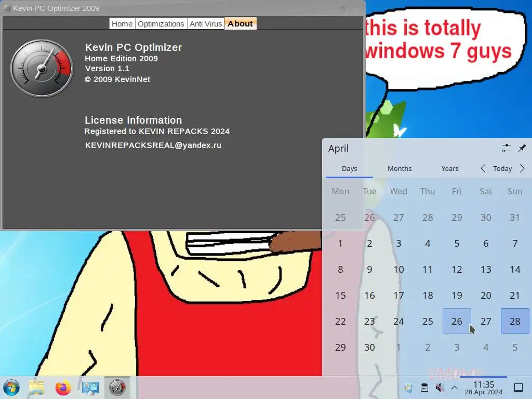Open the file manager from taskbar
Image resolution: width=532 pixels, height=399 pixels.
click(x=36, y=388)
